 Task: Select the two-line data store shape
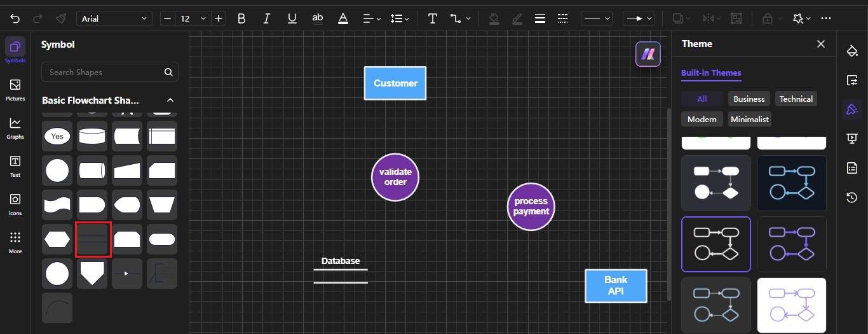pos(93,239)
